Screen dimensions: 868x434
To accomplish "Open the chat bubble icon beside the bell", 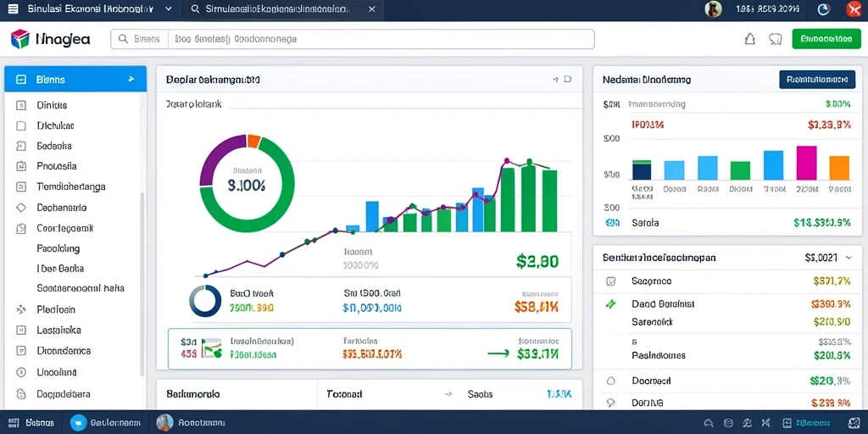I will tap(776, 39).
